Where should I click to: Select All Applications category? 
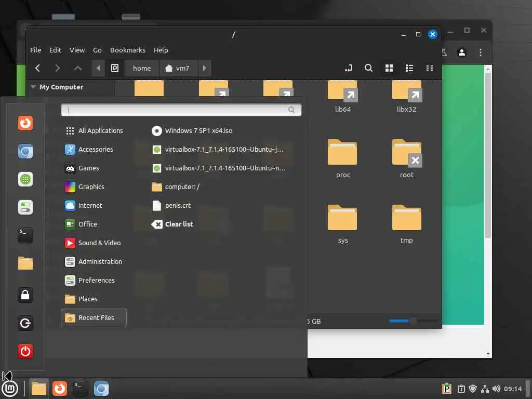click(x=94, y=130)
